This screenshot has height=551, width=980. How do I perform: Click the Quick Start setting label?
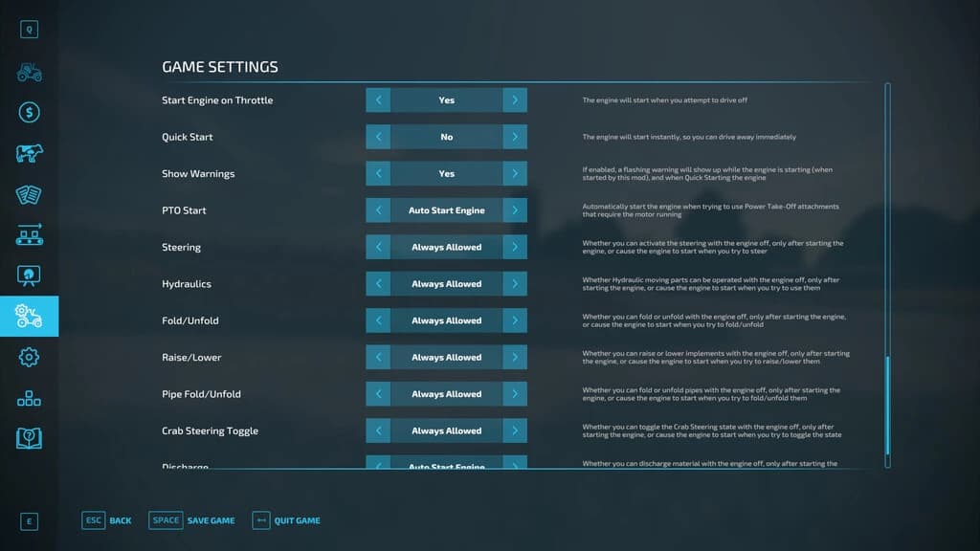tap(188, 137)
